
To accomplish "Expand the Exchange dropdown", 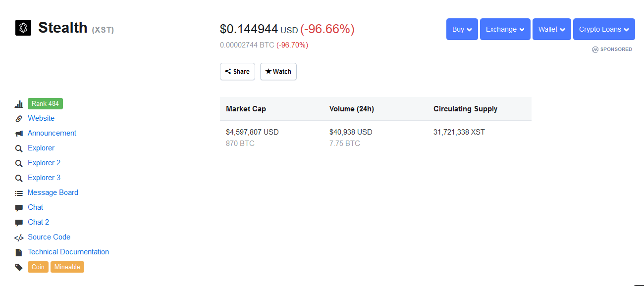I will pyautogui.click(x=505, y=29).
